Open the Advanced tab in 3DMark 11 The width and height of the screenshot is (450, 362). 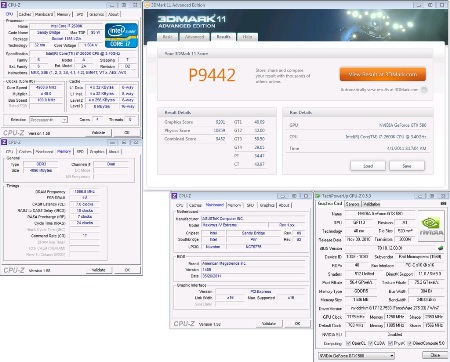coord(194,37)
